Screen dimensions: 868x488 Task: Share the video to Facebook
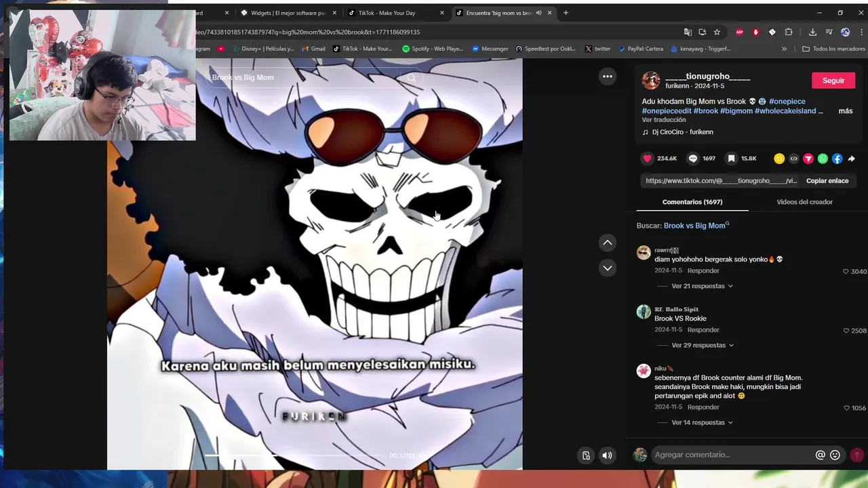tap(837, 159)
